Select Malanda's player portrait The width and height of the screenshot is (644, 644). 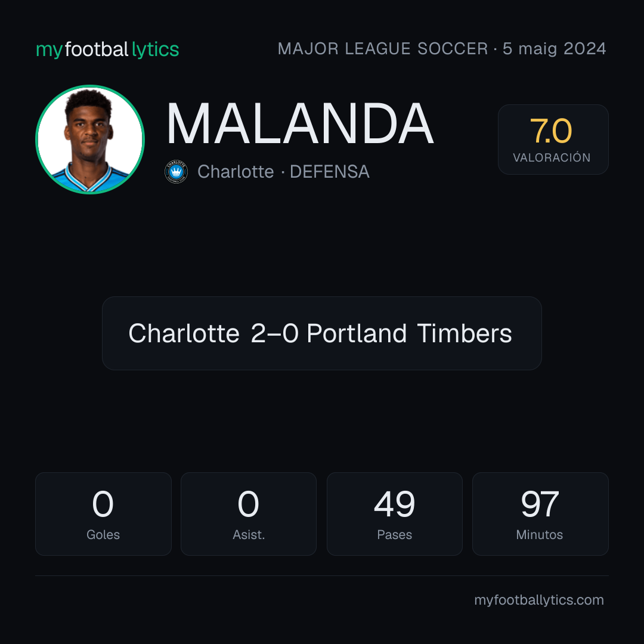pyautogui.click(x=90, y=140)
